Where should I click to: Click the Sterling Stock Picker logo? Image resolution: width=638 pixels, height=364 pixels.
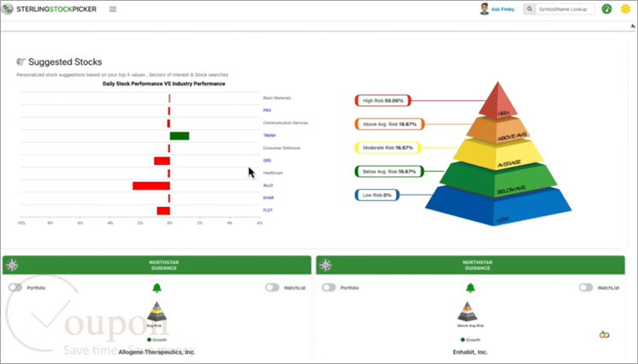(50, 9)
